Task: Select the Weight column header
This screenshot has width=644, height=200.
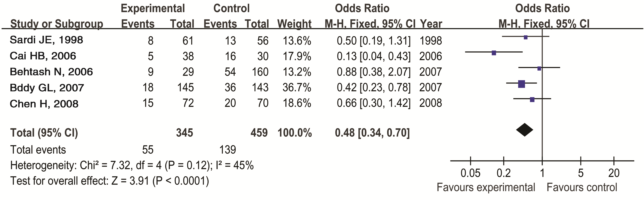Action: 294,24
